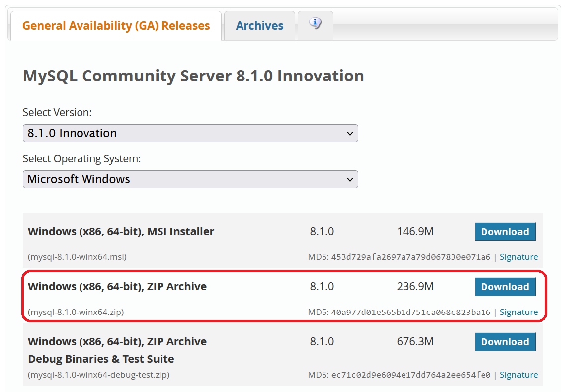The image size is (565, 392).
Task: Switch to the Archives tab
Action: [x=259, y=25]
